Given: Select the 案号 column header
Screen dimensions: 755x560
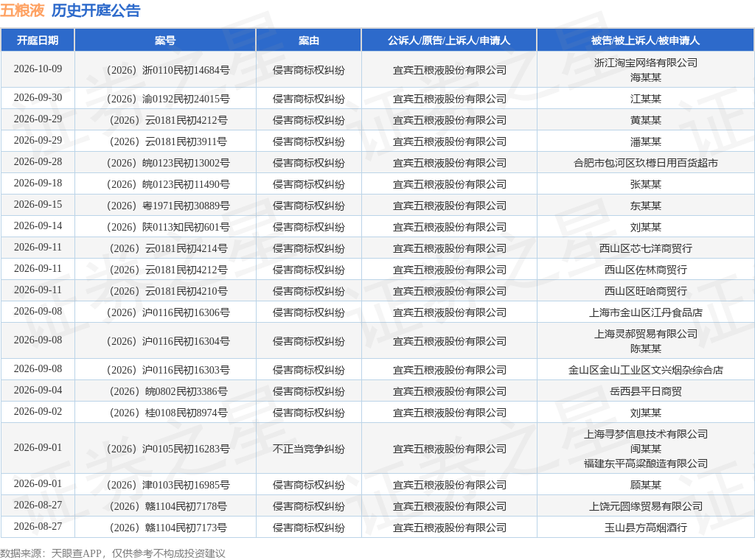Looking at the screenshot, I should [165, 41].
